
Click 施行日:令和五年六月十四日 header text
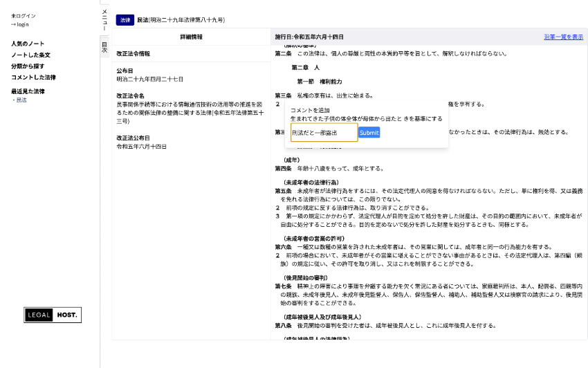pyautogui.click(x=309, y=37)
